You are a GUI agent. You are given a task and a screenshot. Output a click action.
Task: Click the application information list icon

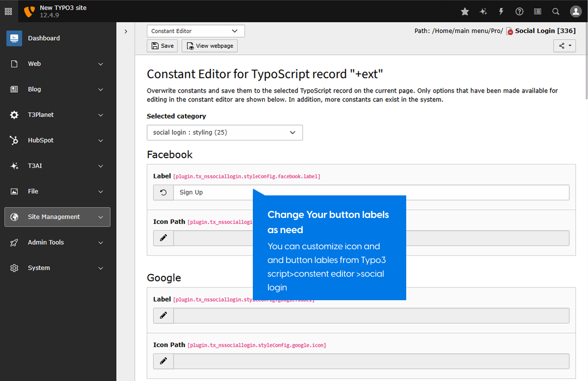click(x=538, y=11)
